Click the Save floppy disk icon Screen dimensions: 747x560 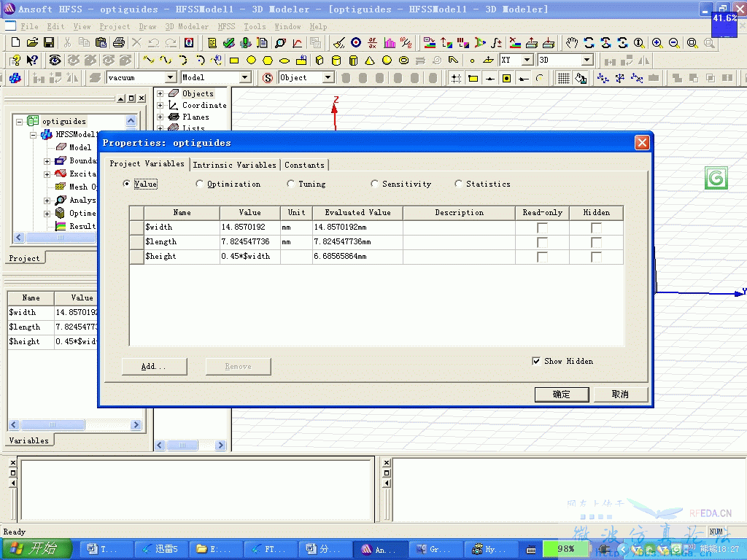tap(49, 42)
